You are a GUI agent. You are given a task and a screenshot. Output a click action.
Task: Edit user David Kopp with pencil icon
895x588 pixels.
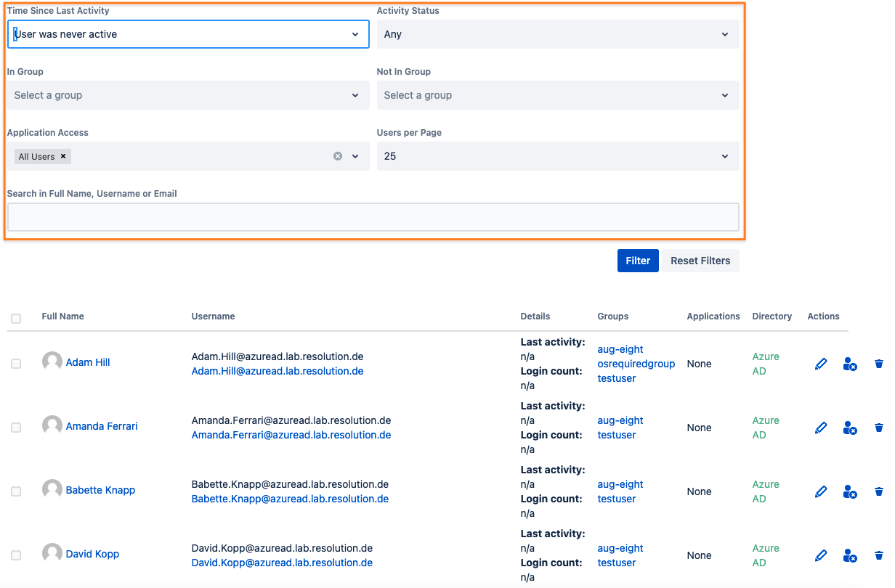[x=821, y=555]
